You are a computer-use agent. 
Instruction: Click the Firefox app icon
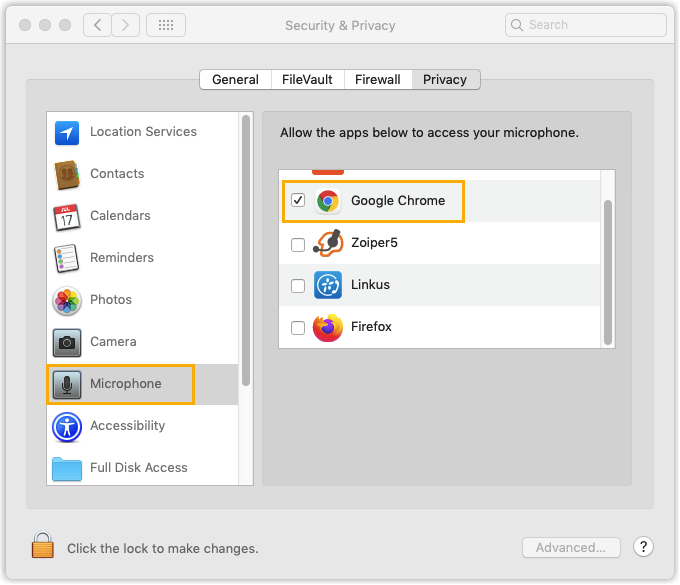coord(327,327)
